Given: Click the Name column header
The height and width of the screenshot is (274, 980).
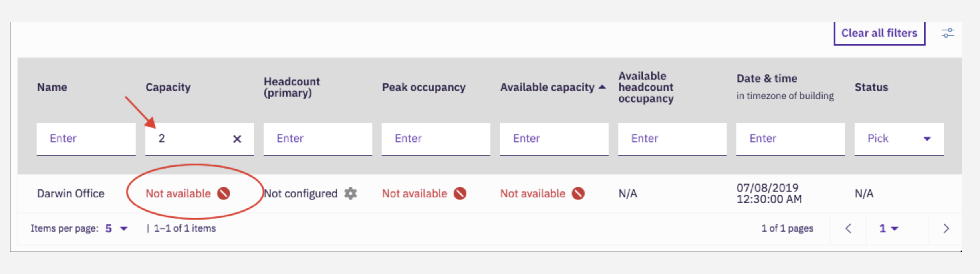Looking at the screenshot, I should pos(52,87).
